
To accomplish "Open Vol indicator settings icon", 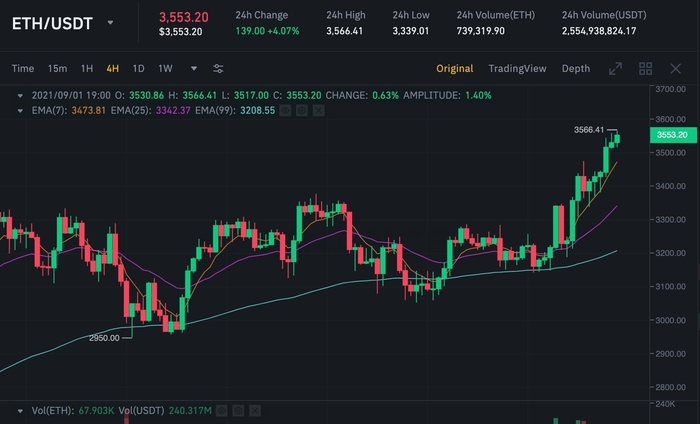I will point(238,410).
